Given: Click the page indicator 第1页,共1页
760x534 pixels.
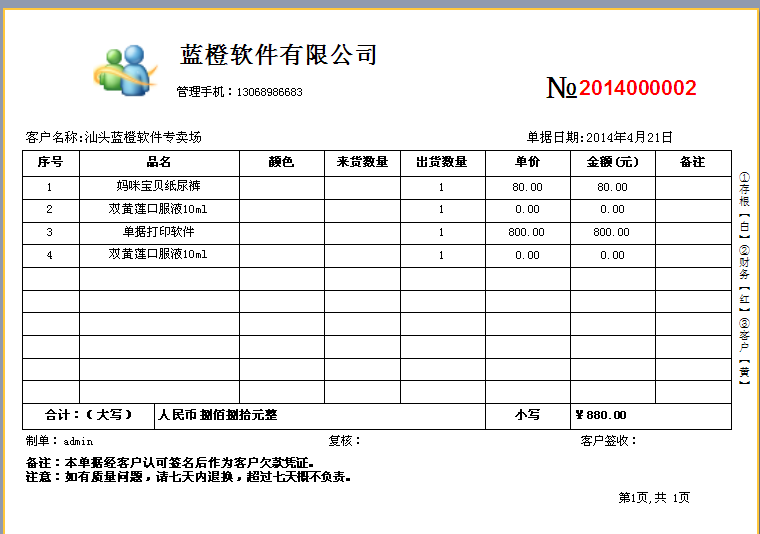Looking at the screenshot, I should pyautogui.click(x=654, y=498).
